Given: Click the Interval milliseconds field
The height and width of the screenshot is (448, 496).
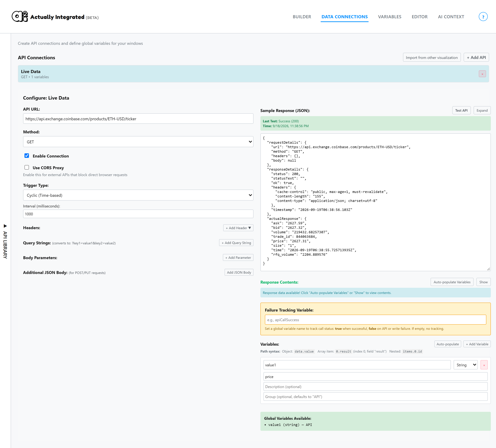Looking at the screenshot, I should [x=138, y=214].
